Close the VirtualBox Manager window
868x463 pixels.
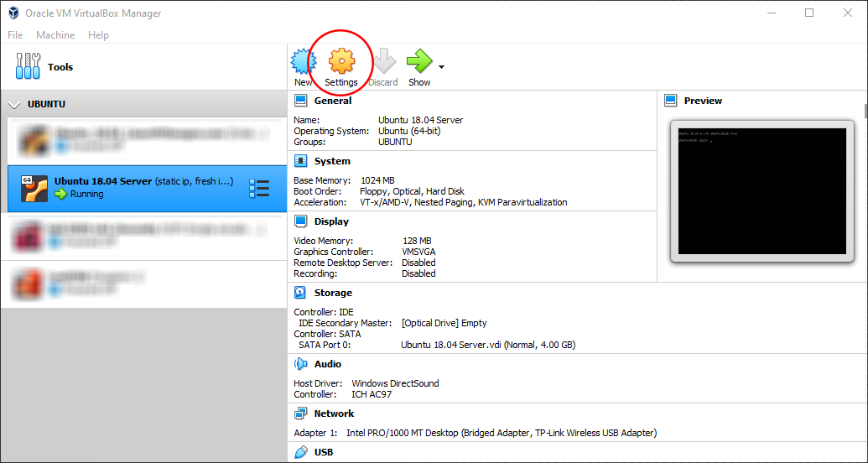click(848, 13)
